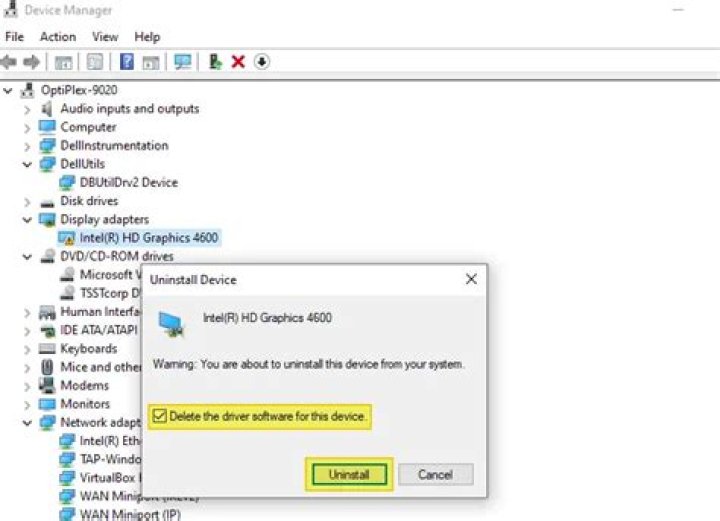Open the View menu
This screenshot has width=720, height=521.
point(105,37)
